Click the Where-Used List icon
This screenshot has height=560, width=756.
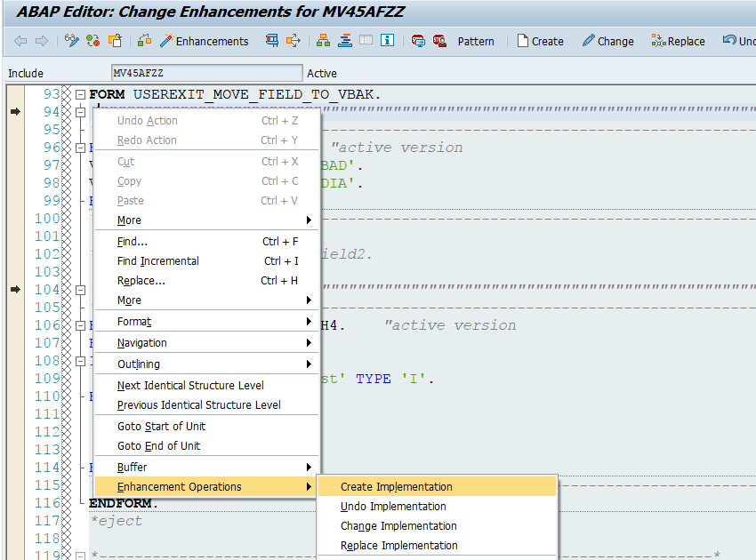tap(323, 40)
